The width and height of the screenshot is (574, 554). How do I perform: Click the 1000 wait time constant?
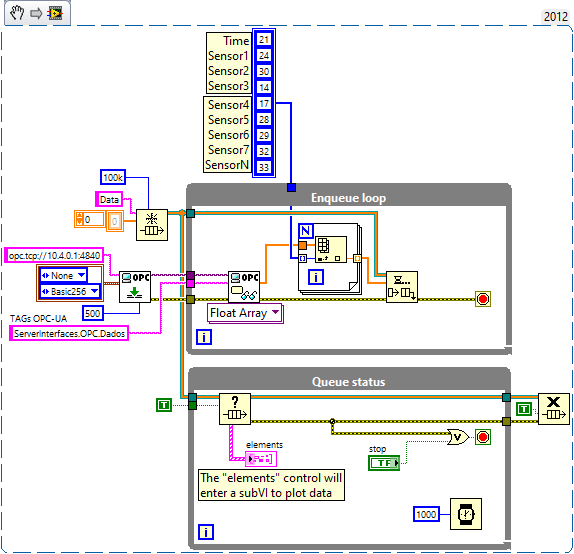(x=426, y=514)
